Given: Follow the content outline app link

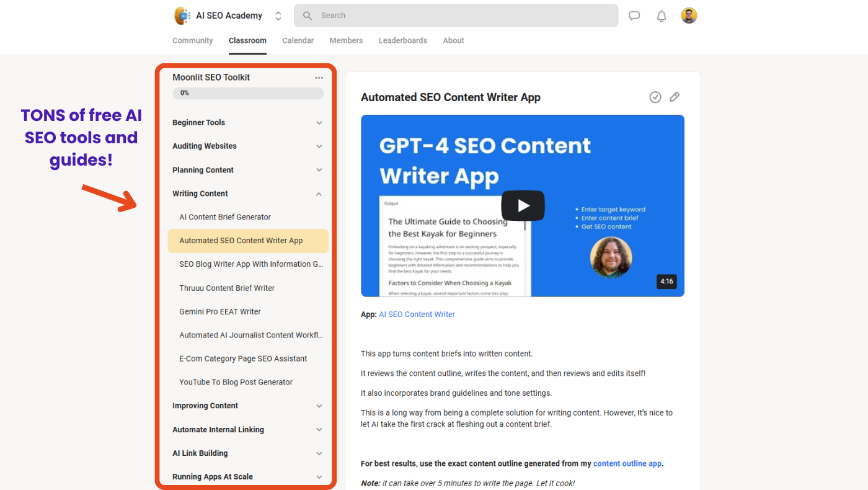Looking at the screenshot, I should (x=627, y=463).
